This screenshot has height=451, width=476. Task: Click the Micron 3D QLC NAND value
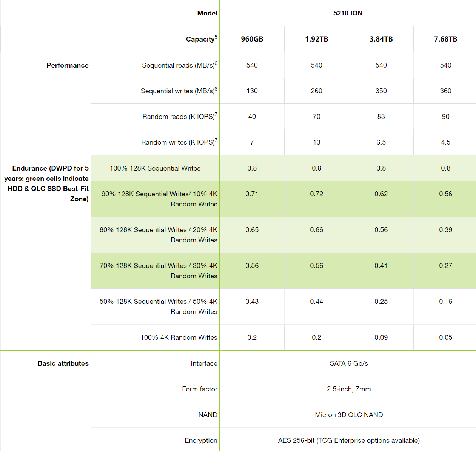(x=348, y=415)
